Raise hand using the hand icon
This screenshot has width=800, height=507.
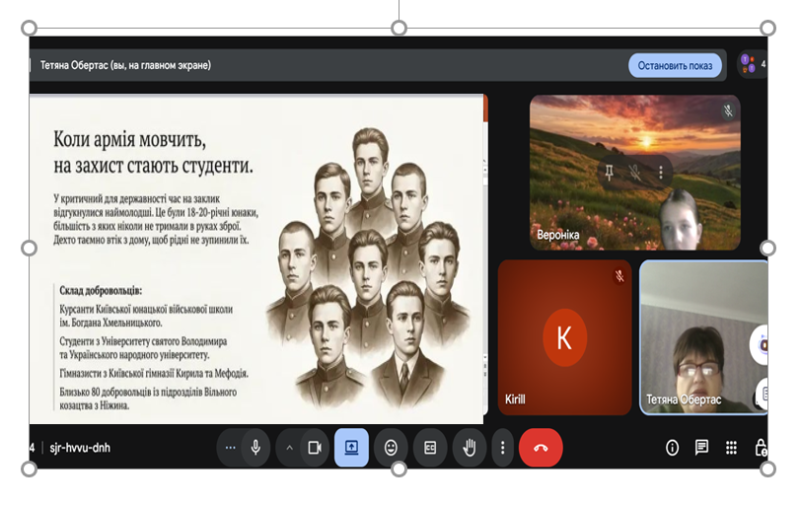coord(469,448)
